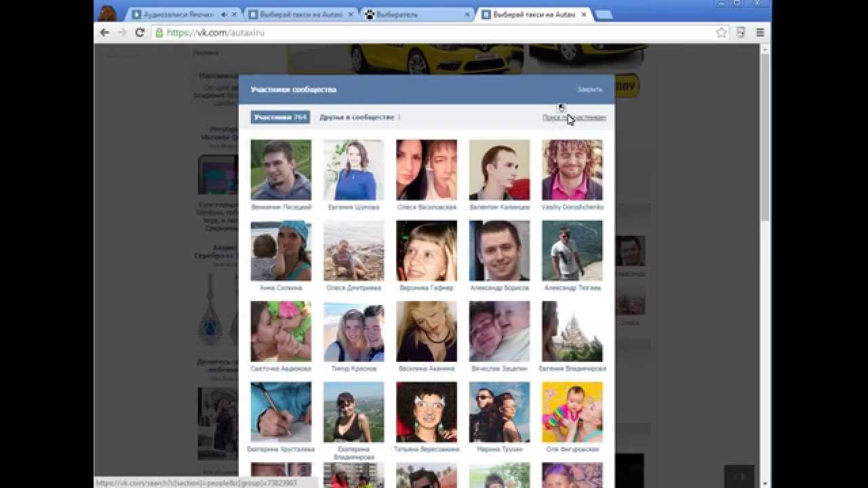Open Вениамин Песецкий profile photo

click(281, 169)
